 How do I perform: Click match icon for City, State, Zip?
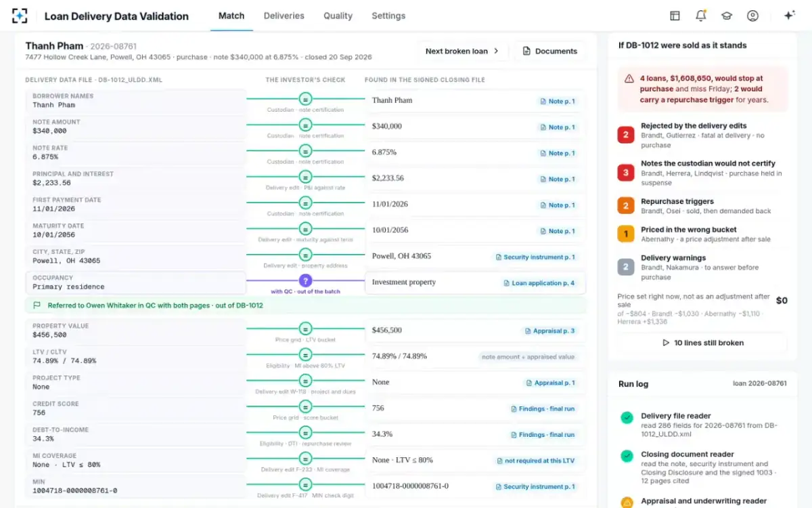point(305,255)
